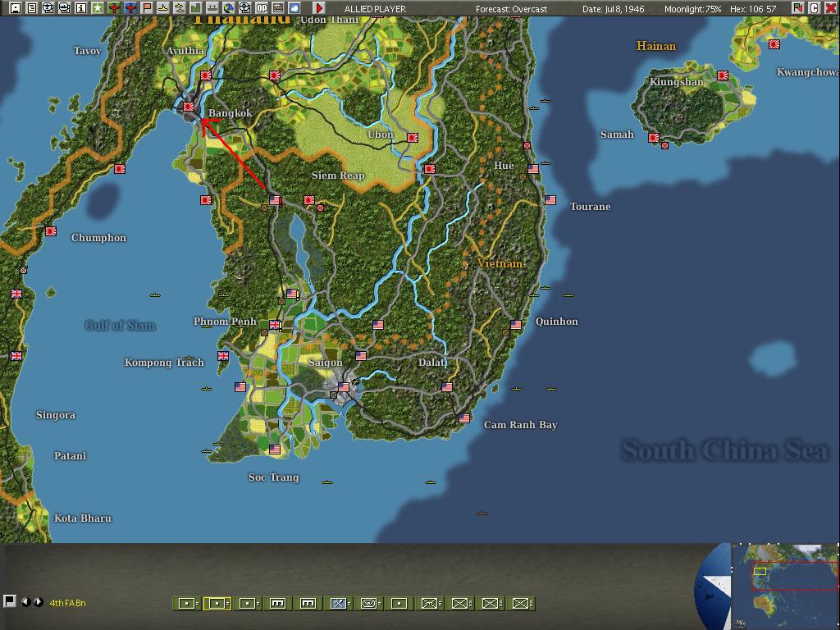Image resolution: width=840 pixels, height=630 pixels.
Task: Click the 'Singora' map label
Action: click(56, 415)
